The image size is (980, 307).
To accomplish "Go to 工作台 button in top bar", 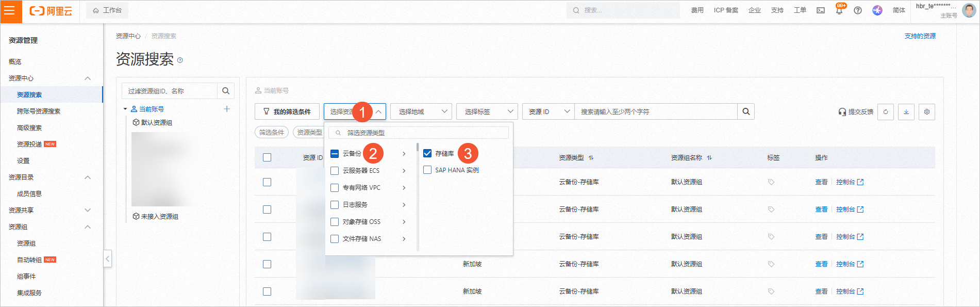I will [107, 10].
